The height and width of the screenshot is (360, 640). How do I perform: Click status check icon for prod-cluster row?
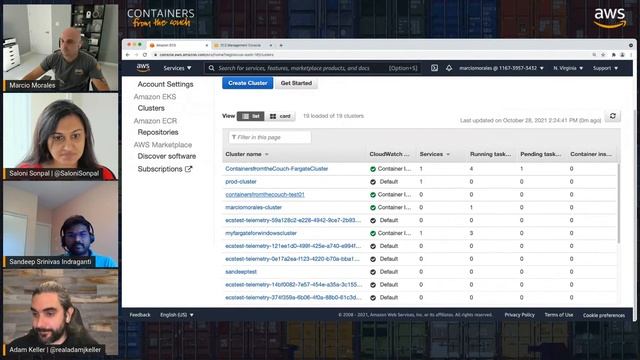373,182
